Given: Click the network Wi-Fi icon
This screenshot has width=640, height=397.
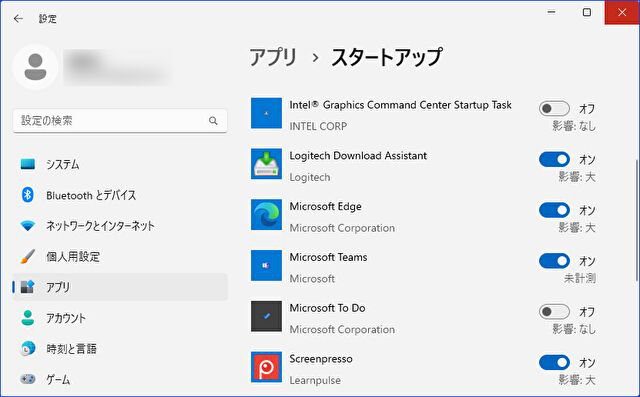Looking at the screenshot, I should 28,226.
